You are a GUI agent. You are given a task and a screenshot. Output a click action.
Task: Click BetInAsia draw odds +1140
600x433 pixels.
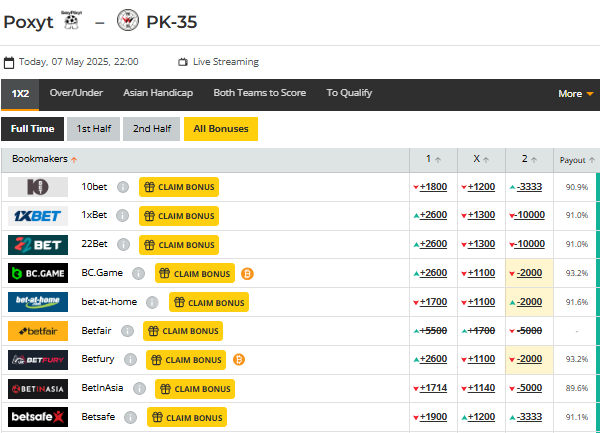(481, 388)
